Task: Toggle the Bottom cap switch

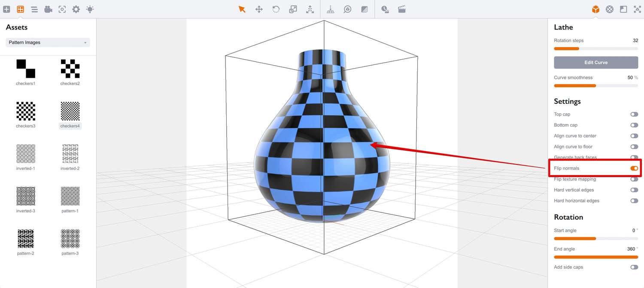Action: tap(634, 125)
